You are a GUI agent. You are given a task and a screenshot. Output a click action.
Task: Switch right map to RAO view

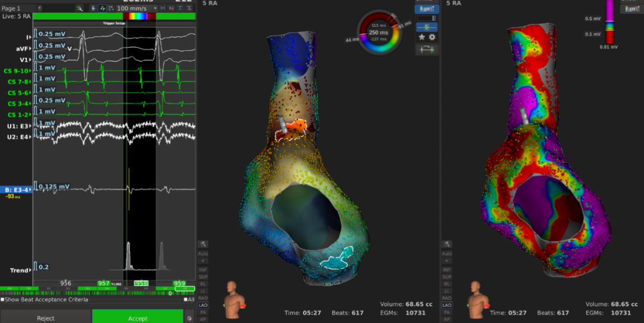coord(446,297)
